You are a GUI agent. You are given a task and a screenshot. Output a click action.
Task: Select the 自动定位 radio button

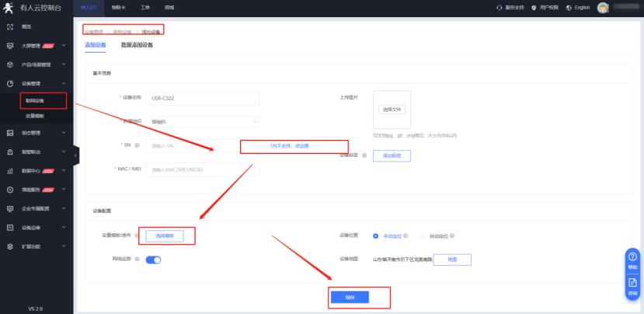pos(423,235)
